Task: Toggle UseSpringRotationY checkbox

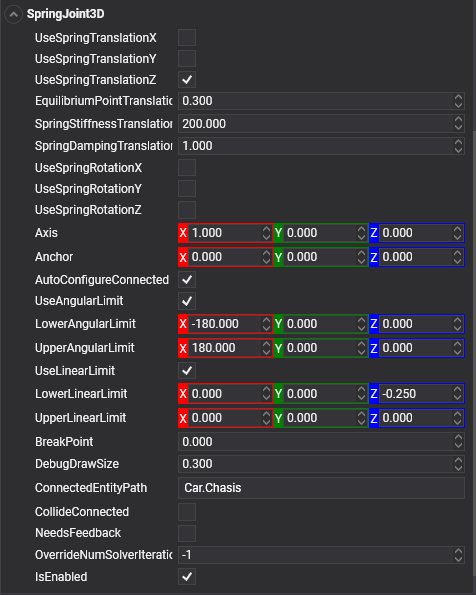Action: (187, 189)
